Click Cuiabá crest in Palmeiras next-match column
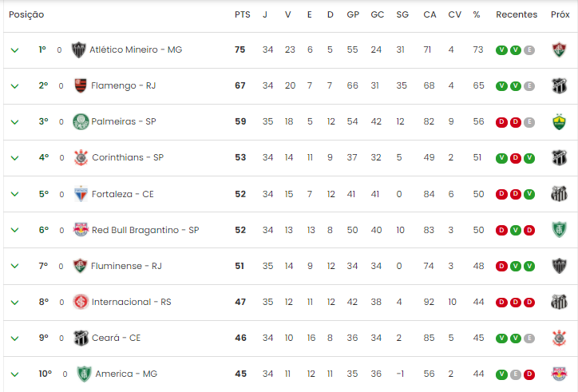 pyautogui.click(x=559, y=121)
